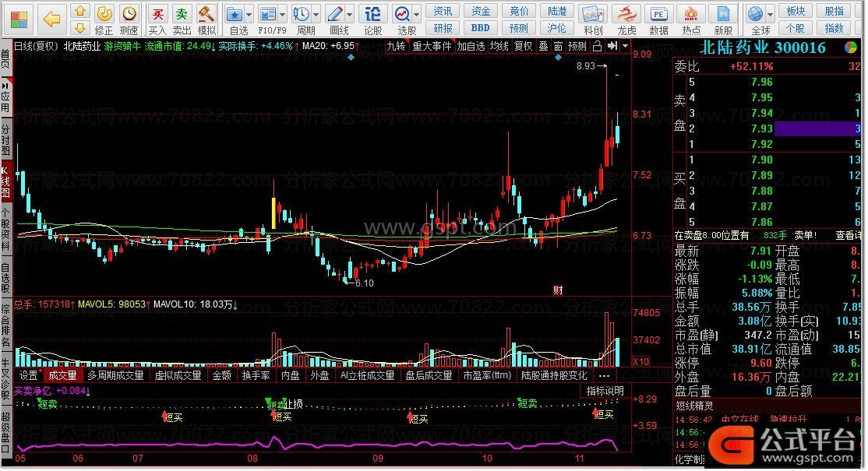Image resolution: width=868 pixels, height=471 pixels.
Task: Click the 买入 buy icon
Action: tap(157, 13)
